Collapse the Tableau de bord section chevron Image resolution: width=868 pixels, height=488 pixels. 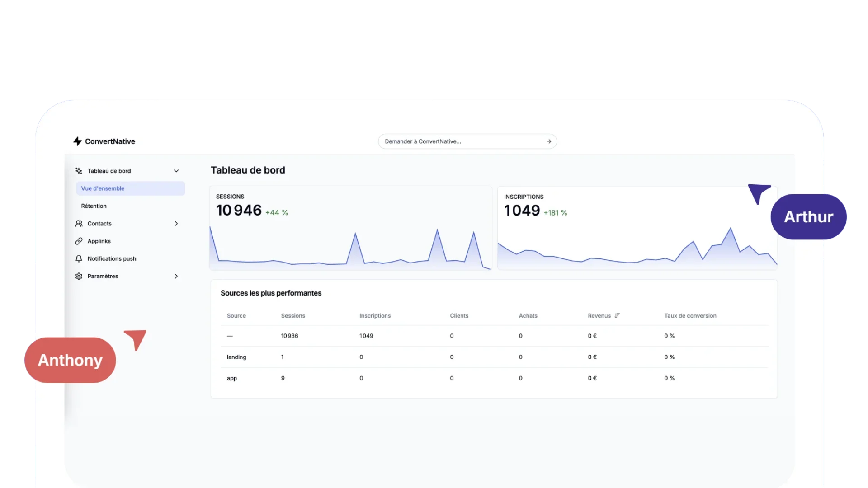176,171
